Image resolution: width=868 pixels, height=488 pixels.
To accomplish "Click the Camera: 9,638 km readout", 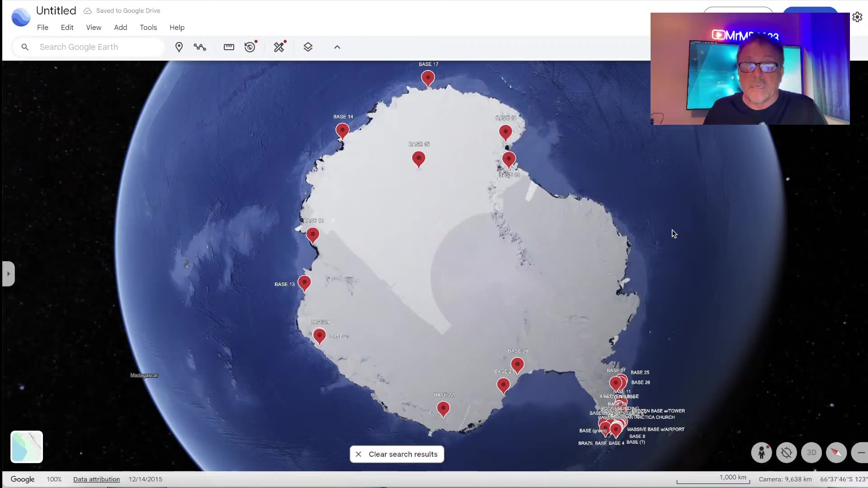I will pos(785,479).
